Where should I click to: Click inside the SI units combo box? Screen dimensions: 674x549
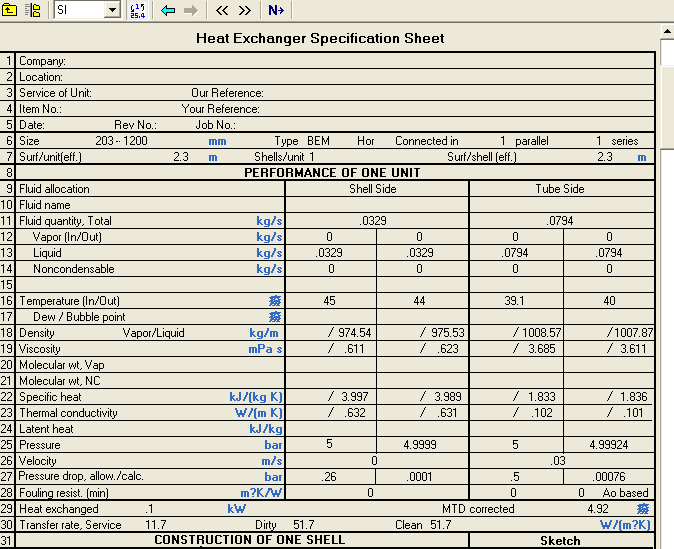coord(80,9)
